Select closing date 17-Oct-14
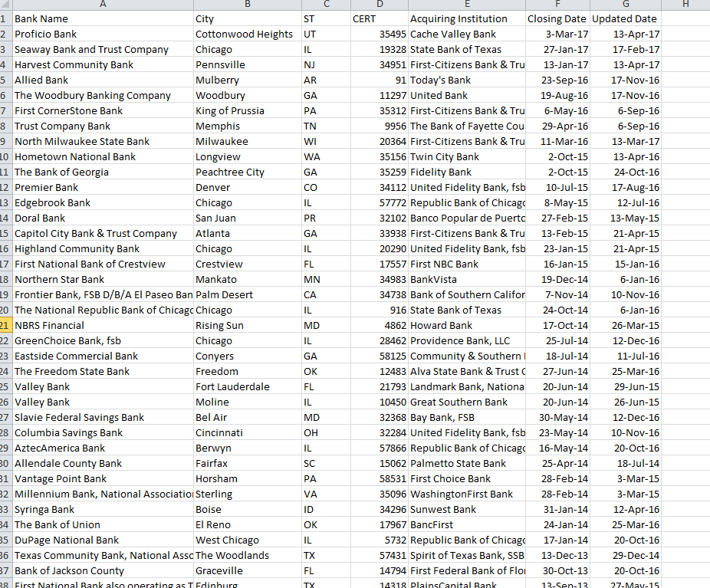Image resolution: width=710 pixels, height=588 pixels. 558,326
